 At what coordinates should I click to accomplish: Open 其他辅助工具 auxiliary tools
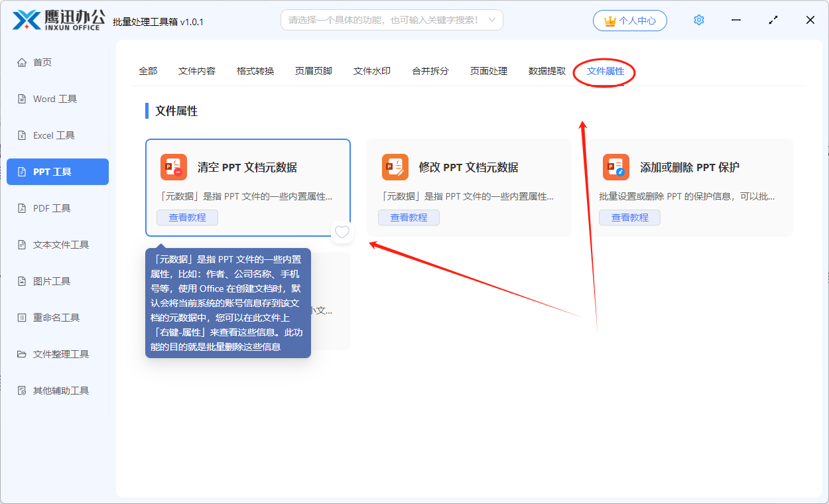(x=57, y=390)
